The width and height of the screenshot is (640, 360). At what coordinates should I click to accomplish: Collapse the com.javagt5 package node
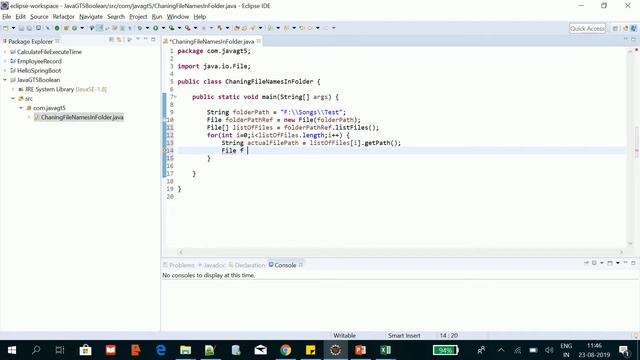[21, 108]
